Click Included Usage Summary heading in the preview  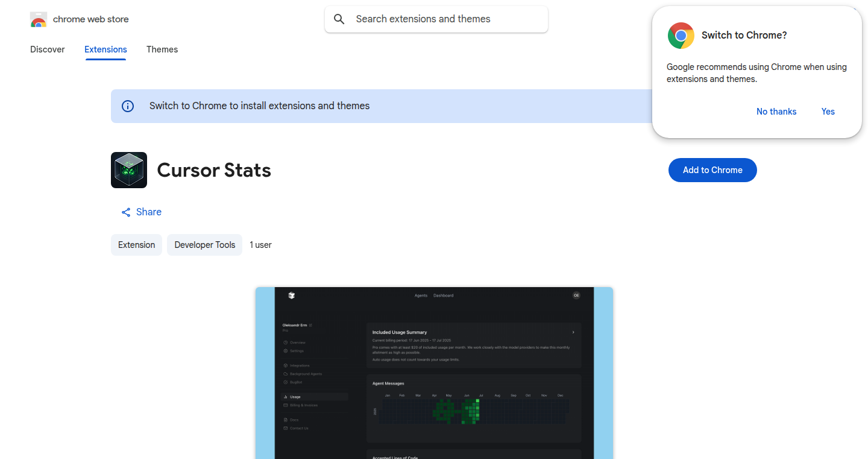(400, 332)
